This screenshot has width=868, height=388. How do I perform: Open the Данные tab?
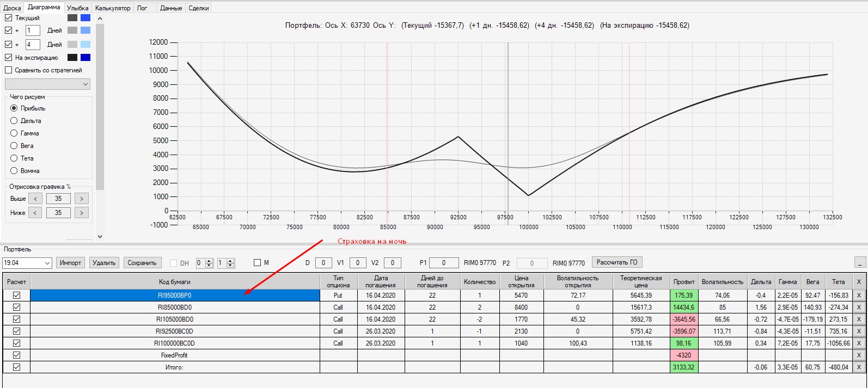[x=171, y=8]
